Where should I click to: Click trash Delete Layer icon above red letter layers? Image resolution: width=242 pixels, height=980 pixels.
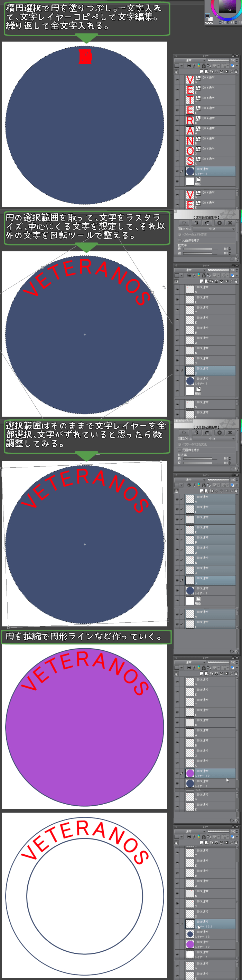236,71
